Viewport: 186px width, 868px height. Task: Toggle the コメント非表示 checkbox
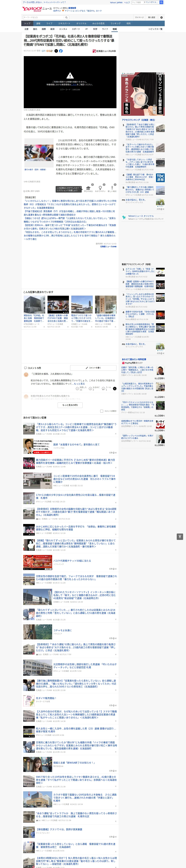click(x=102, y=411)
